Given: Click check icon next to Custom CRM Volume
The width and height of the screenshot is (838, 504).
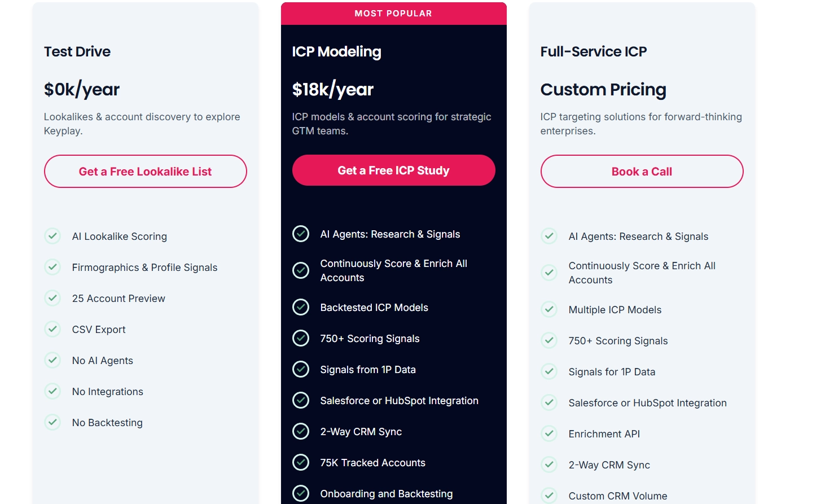Looking at the screenshot, I should (x=549, y=496).
